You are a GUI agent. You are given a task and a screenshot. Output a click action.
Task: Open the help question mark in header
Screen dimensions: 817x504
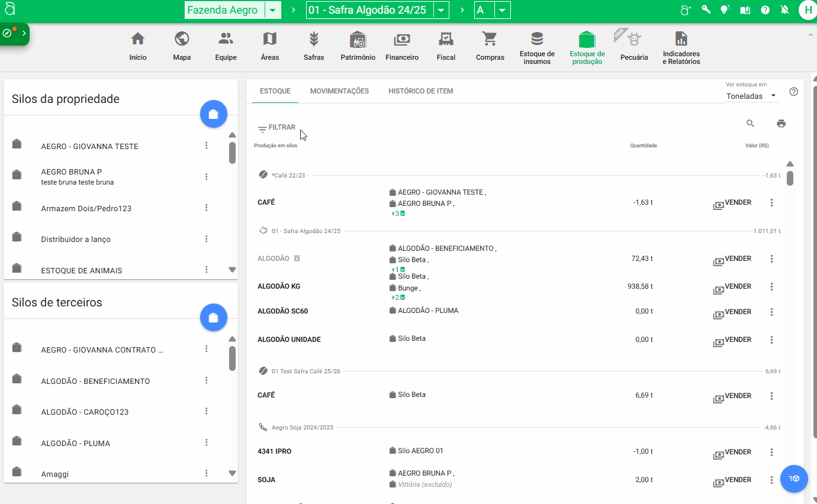click(765, 10)
